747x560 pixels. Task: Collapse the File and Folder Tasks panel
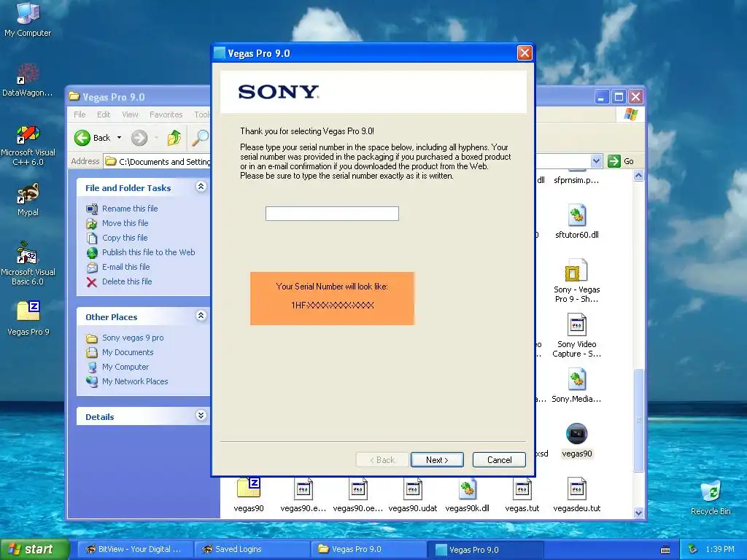(201, 187)
